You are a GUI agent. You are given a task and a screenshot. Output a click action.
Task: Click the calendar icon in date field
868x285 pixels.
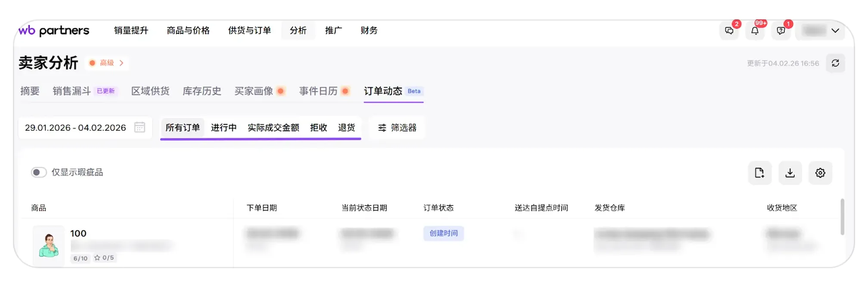pyautogui.click(x=139, y=128)
